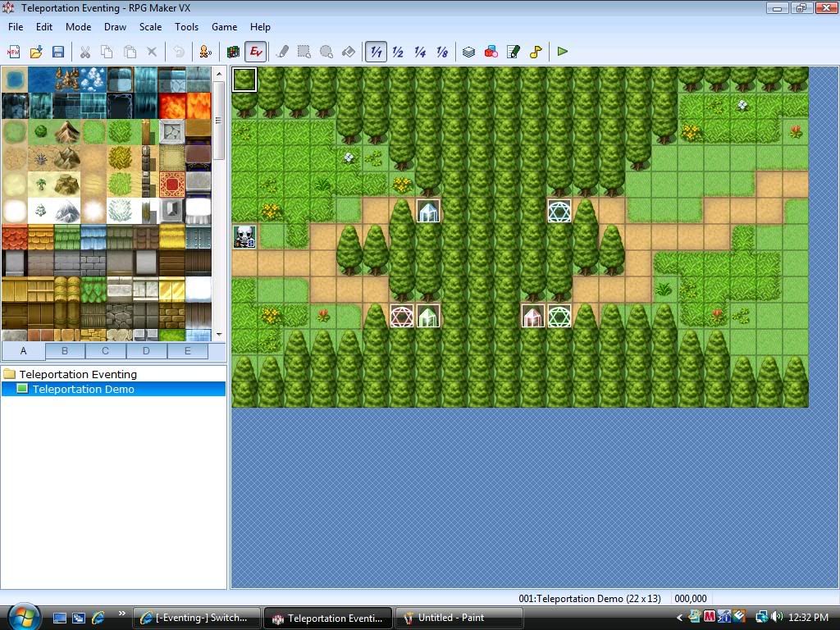Start Playtest with the green play arrow

tap(563, 52)
